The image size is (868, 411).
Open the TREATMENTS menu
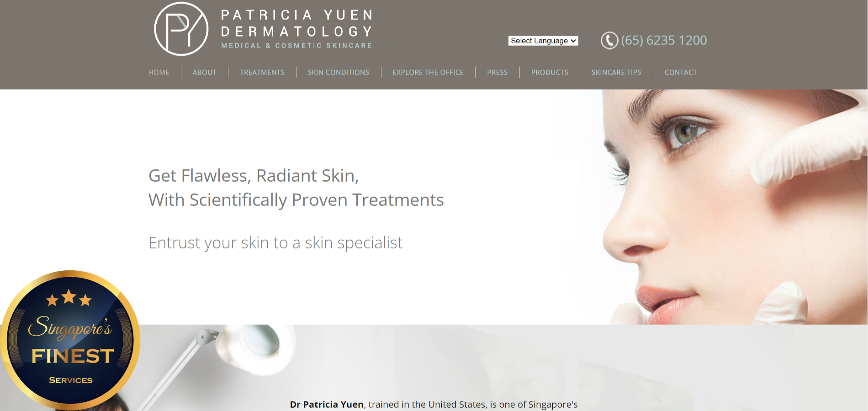pyautogui.click(x=262, y=72)
